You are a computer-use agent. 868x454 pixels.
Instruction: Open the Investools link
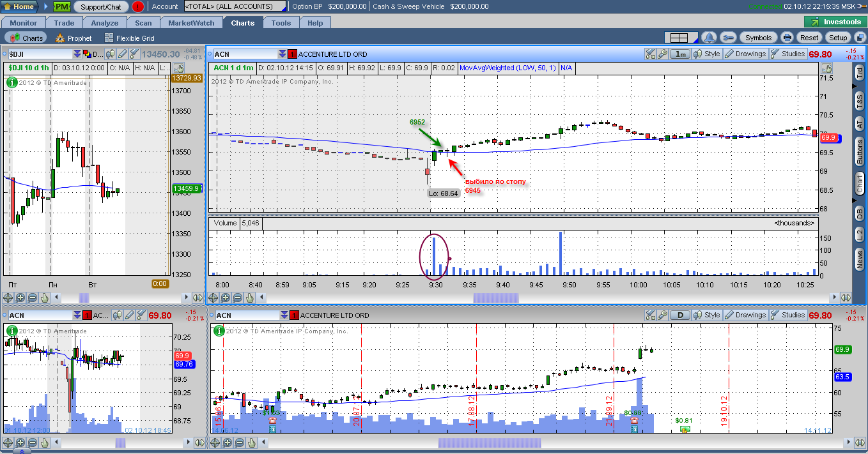coord(836,22)
